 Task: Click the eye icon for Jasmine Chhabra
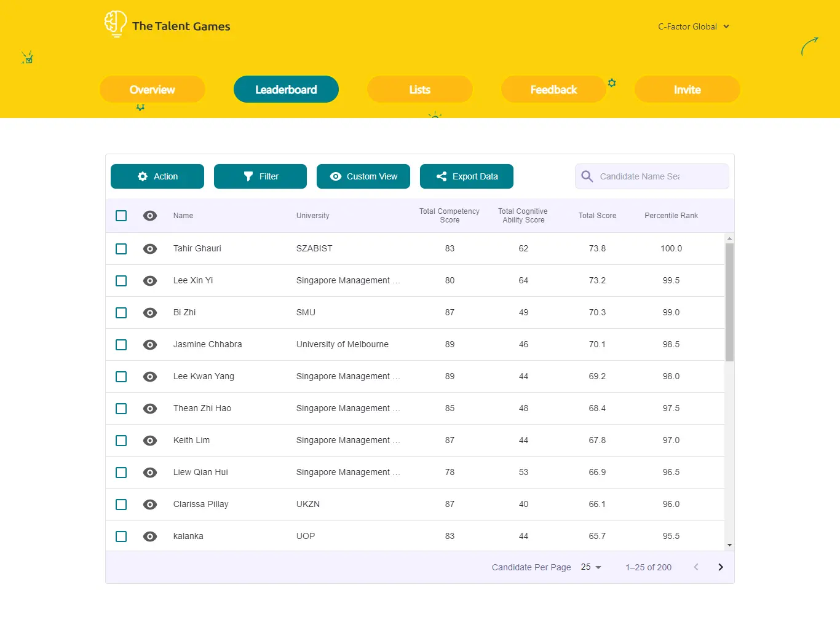[x=150, y=345]
